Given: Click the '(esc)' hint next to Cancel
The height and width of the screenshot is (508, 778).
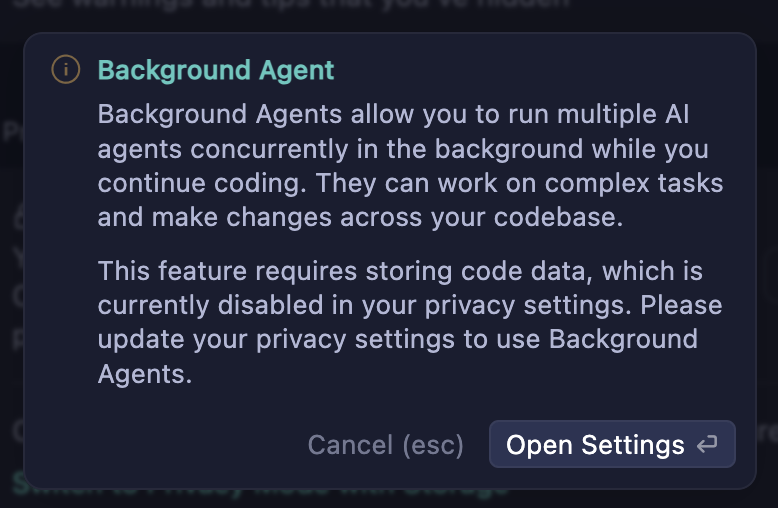Looking at the screenshot, I should (x=433, y=445).
